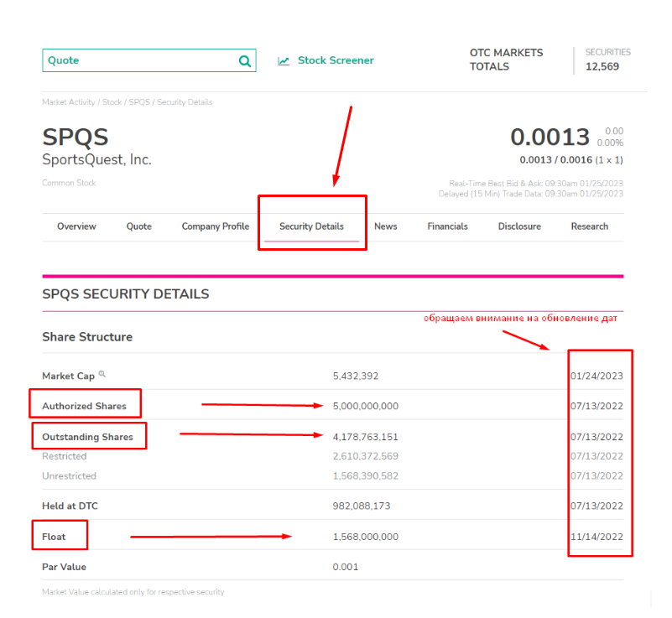This screenshot has width=672, height=618.
Task: Click the Stock breadcrumb link
Action: pyautogui.click(x=112, y=102)
